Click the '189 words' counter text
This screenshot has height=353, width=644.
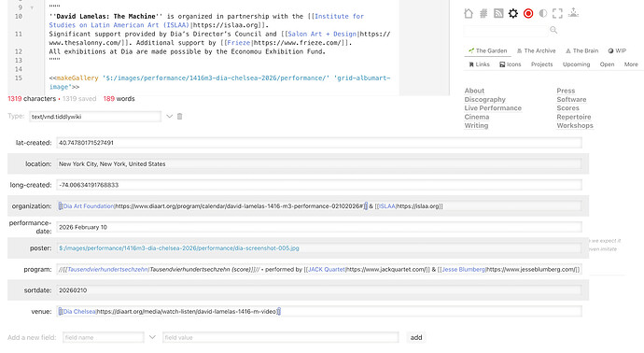pos(119,99)
